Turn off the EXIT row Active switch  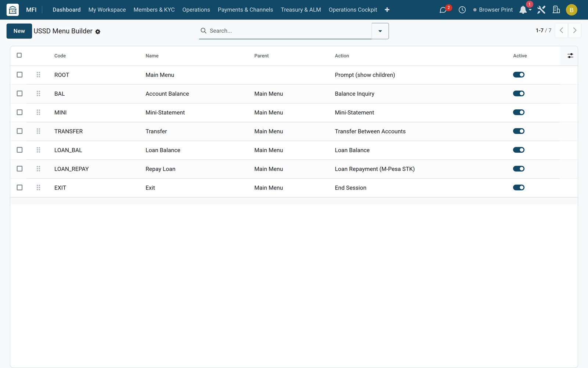519,187
